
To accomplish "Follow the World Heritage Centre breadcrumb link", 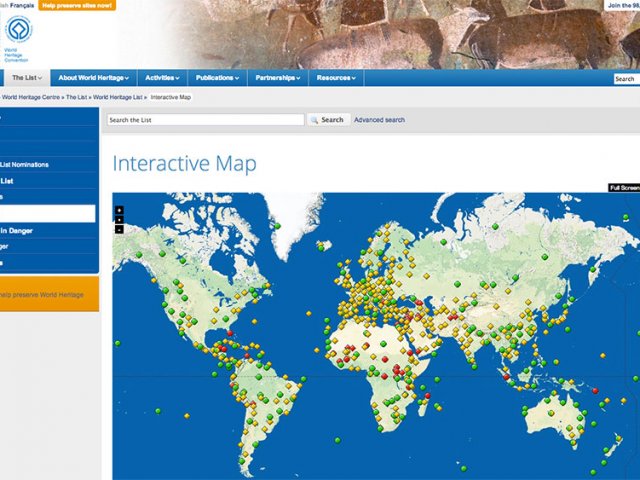I will 31,97.
